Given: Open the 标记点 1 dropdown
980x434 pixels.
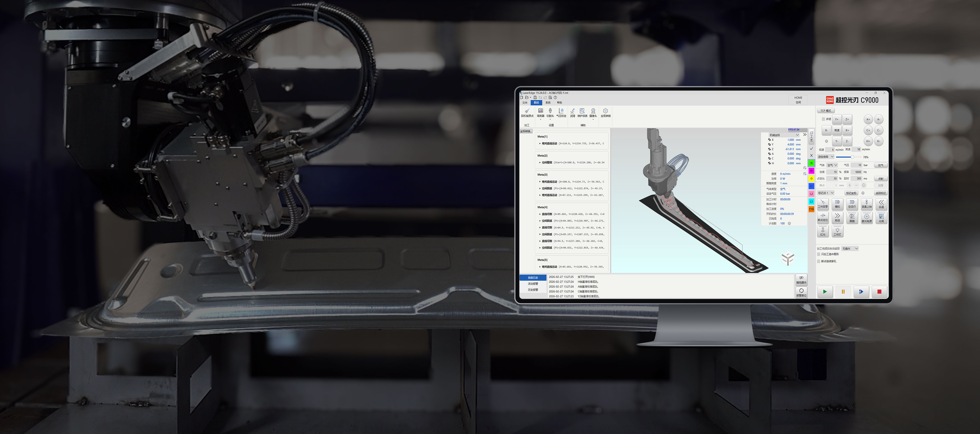Looking at the screenshot, I should (x=826, y=193).
